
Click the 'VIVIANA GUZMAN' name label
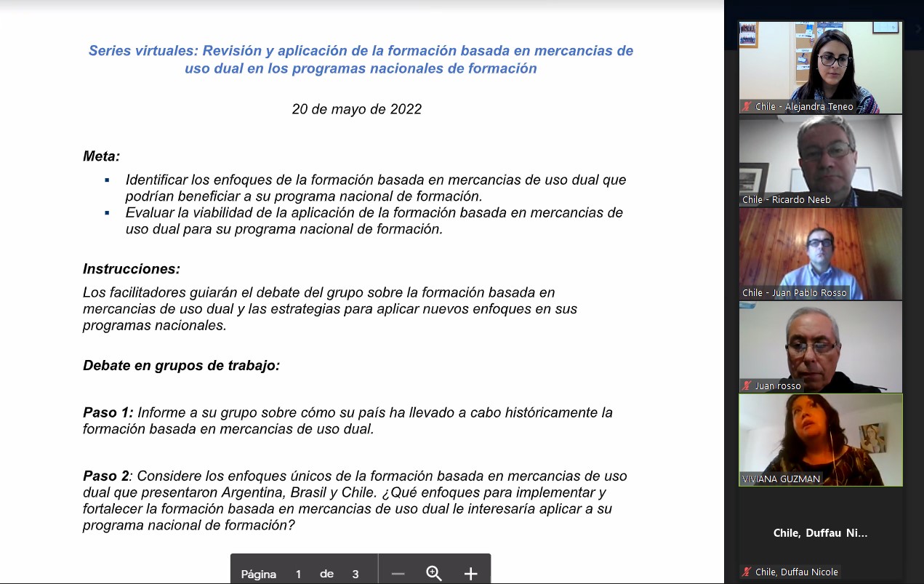[x=781, y=479]
